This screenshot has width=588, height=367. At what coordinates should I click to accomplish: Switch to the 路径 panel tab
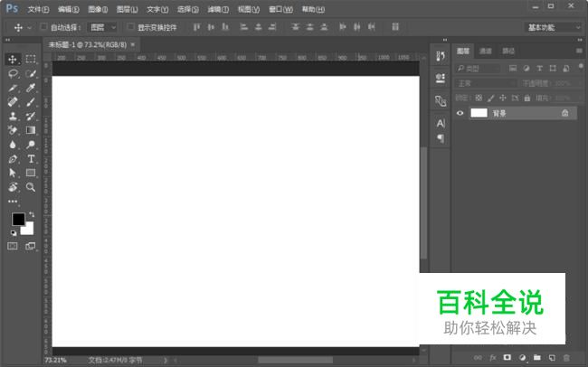tap(508, 51)
